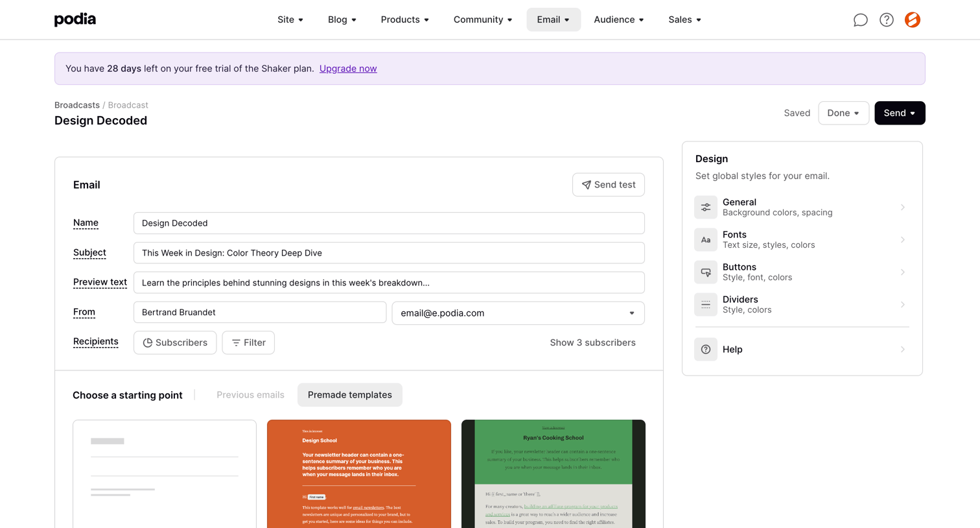The image size is (980, 528).
Task: Click the Send test button
Action: coord(609,185)
